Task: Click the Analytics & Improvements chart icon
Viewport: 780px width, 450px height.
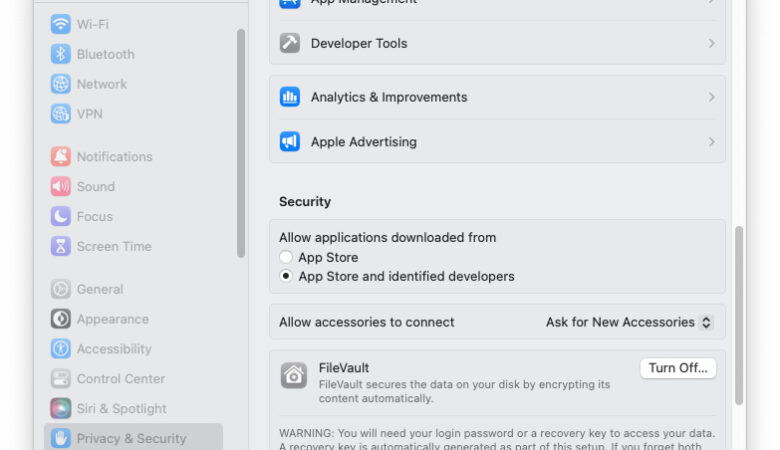Action: click(x=290, y=97)
